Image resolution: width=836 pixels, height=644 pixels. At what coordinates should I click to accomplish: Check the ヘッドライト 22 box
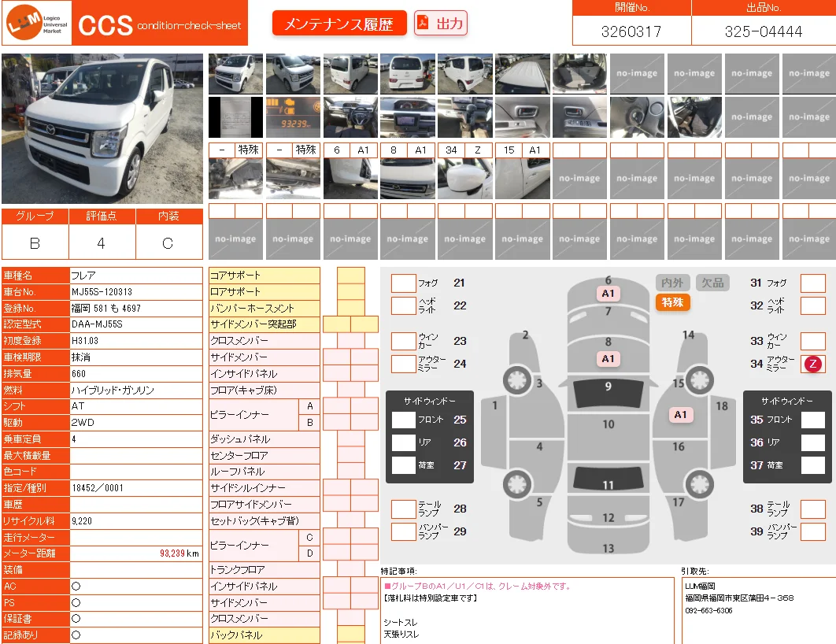404,306
